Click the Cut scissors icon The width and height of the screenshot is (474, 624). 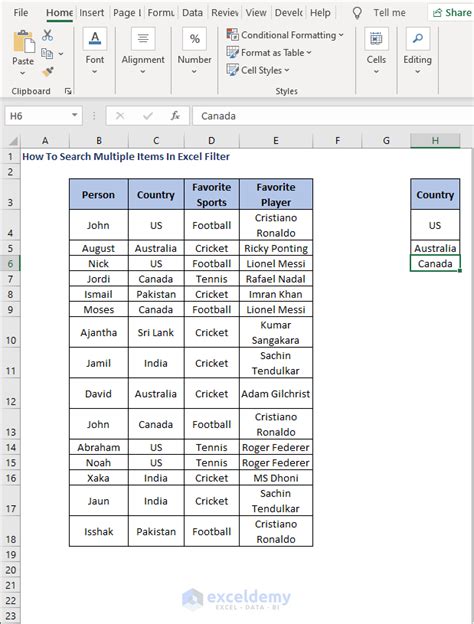47,35
